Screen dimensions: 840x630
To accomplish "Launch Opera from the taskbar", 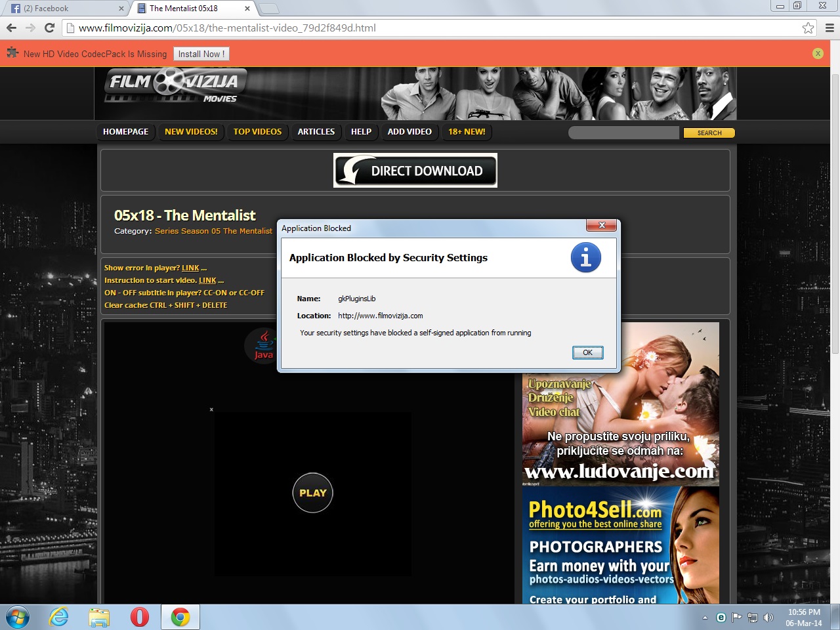I will click(x=140, y=617).
